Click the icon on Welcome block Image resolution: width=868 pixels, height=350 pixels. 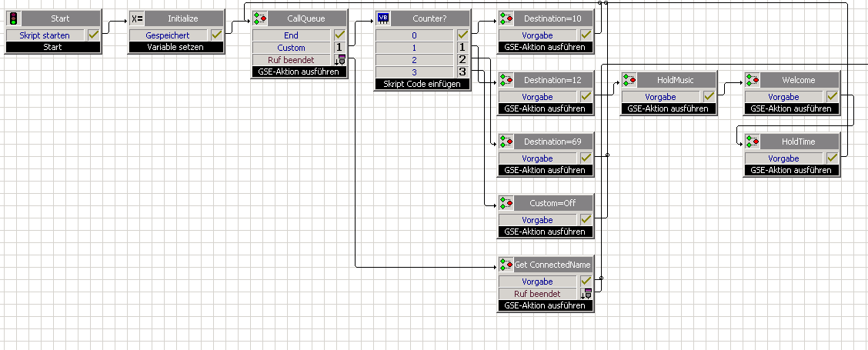(x=752, y=79)
